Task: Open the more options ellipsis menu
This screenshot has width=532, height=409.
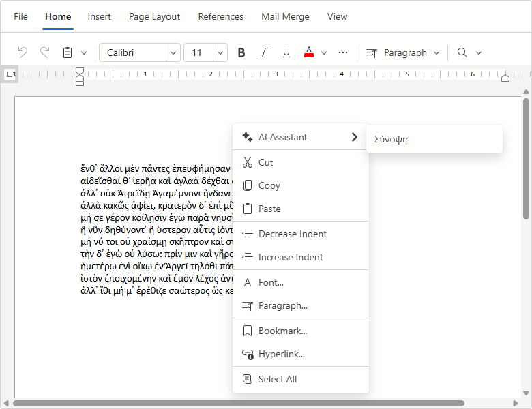Action: [x=343, y=52]
